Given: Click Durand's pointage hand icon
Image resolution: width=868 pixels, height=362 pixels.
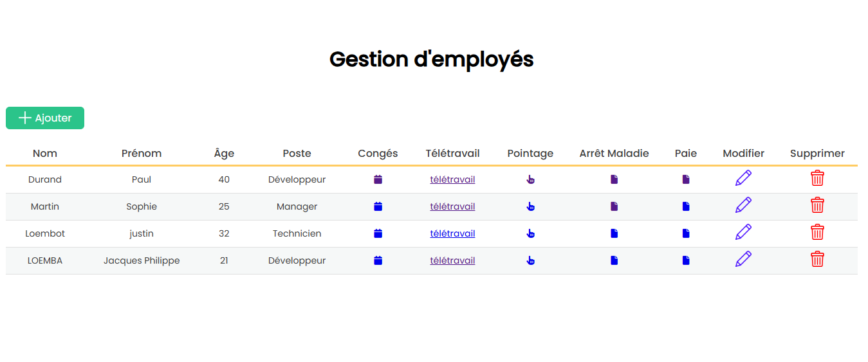Looking at the screenshot, I should (530, 179).
